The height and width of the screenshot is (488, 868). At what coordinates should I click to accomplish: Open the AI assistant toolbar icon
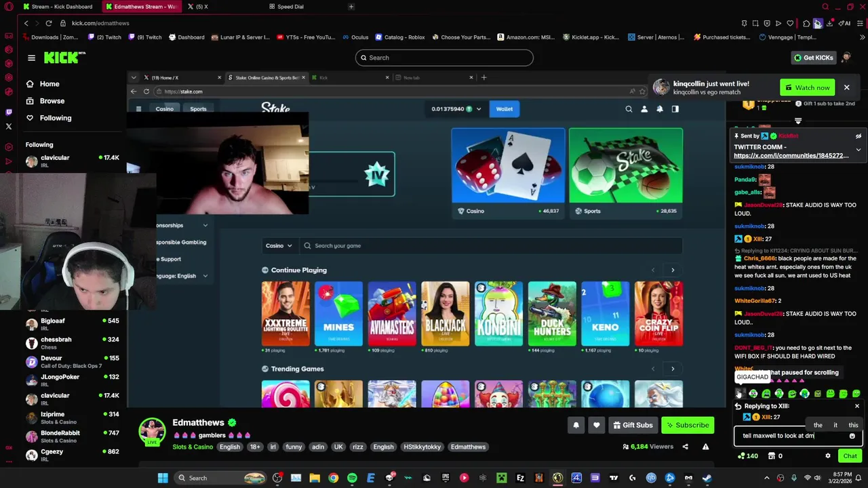click(x=845, y=23)
